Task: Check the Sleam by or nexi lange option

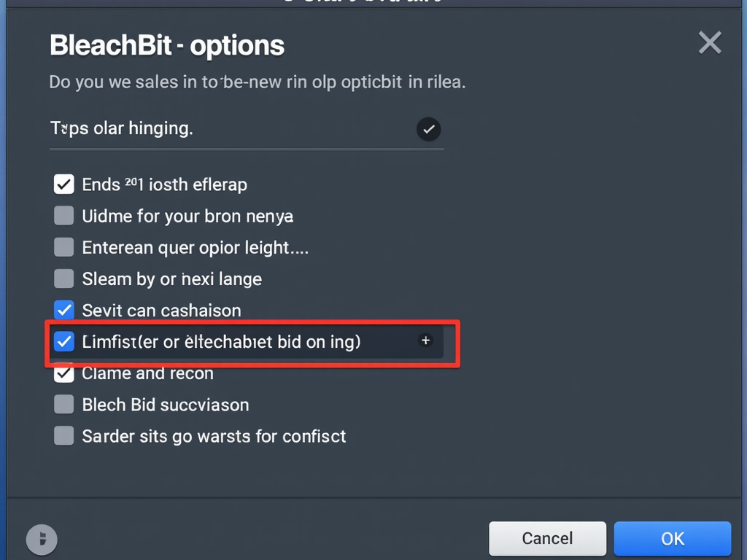Action: 64,279
